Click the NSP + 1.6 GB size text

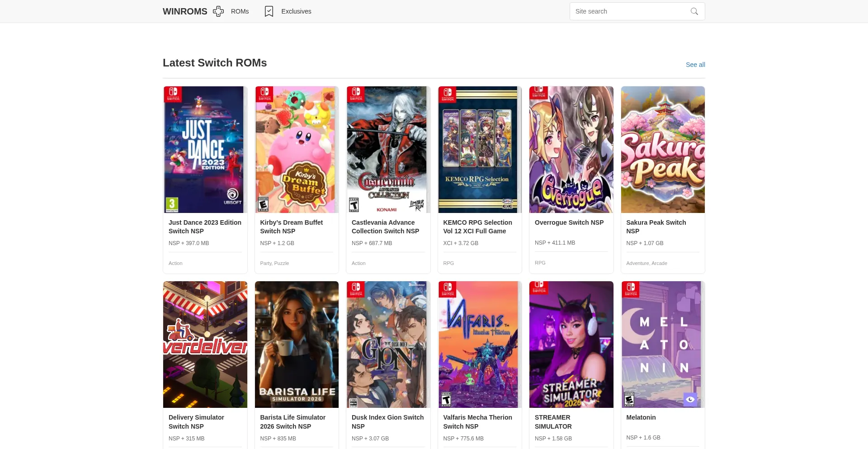(x=643, y=438)
